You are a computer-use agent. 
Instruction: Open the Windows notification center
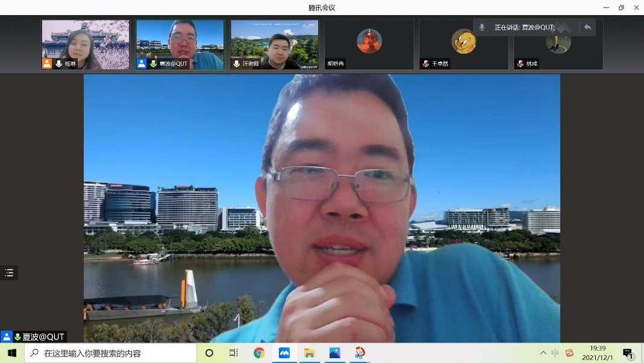(628, 353)
